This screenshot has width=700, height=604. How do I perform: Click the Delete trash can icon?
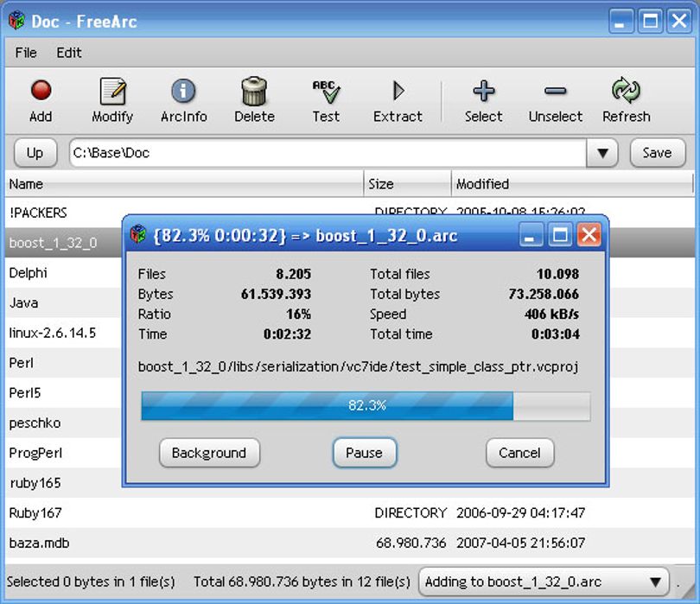pyautogui.click(x=254, y=91)
